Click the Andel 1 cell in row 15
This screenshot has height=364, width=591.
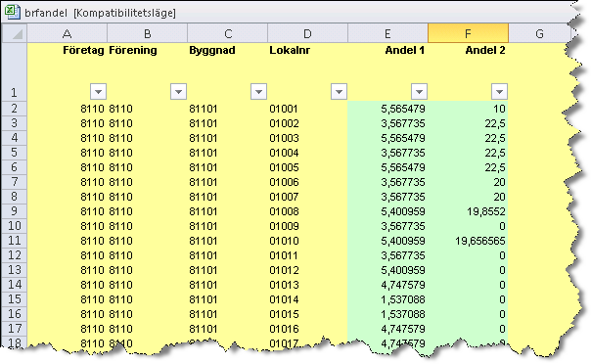(387, 299)
